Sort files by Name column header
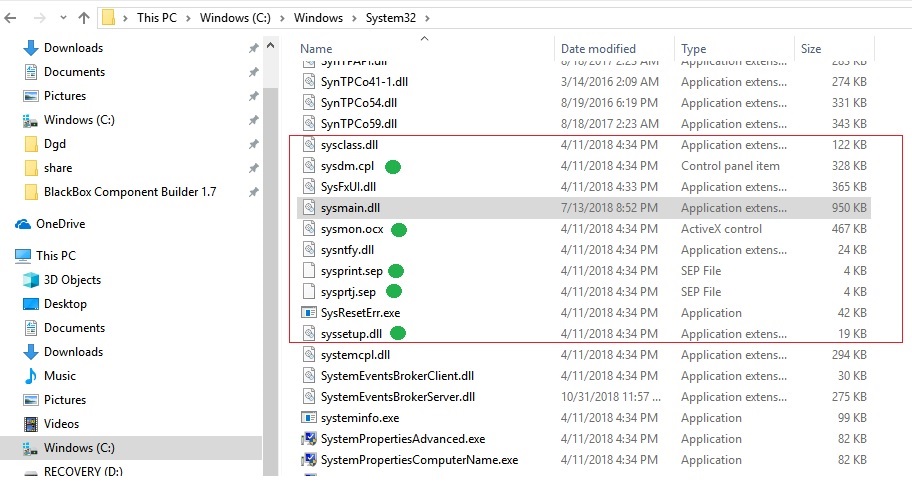Viewport: 912px width, 485px height. tap(316, 48)
